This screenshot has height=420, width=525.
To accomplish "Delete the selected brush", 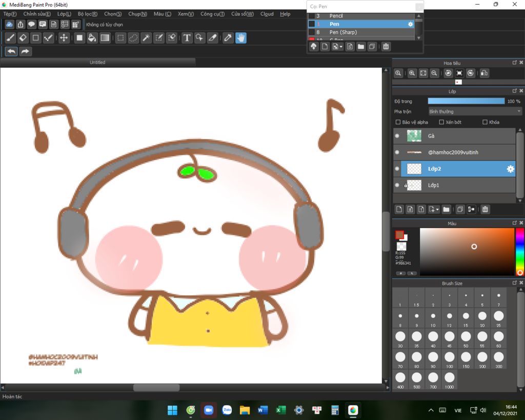I will (x=386, y=47).
